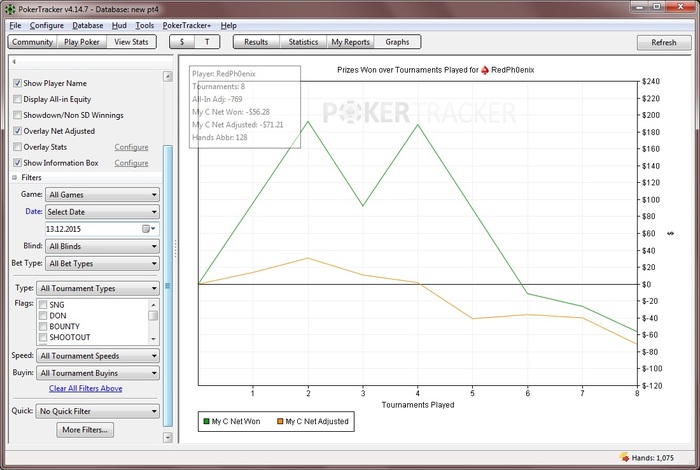Select the T tournaments button
700x470 pixels.
(x=207, y=42)
